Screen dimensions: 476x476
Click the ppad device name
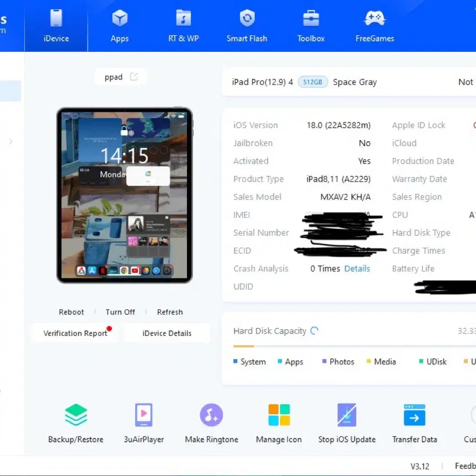click(x=114, y=77)
